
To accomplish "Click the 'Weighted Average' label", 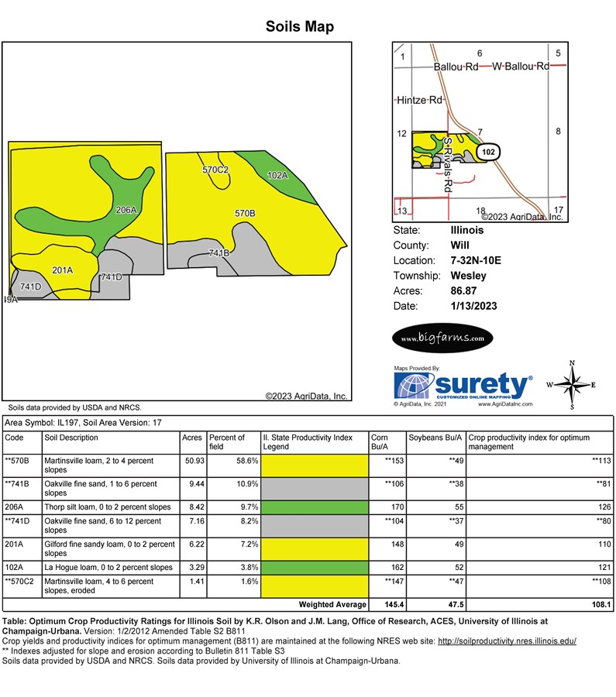I will [332, 605].
